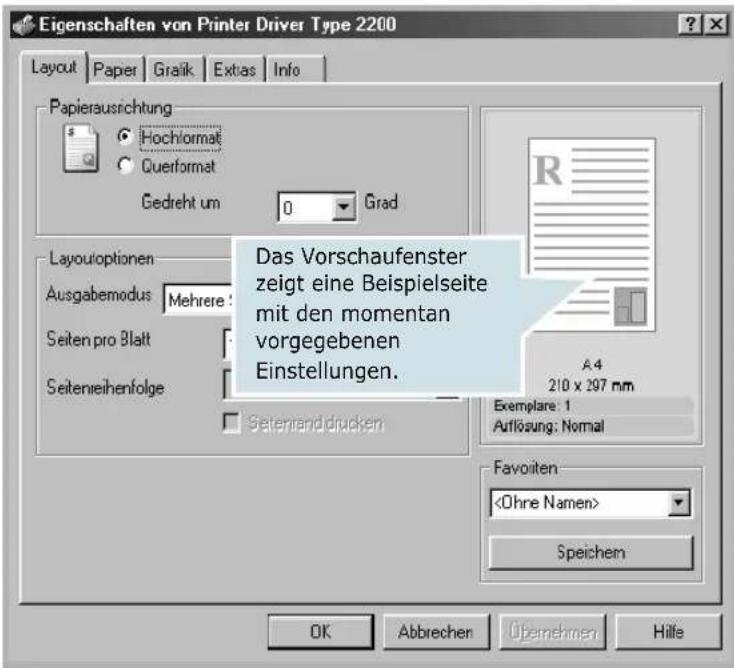Viewport: 734px width, 668px height.
Task: Click the 210 x 297 mm size label
Action: pyautogui.click(x=591, y=385)
